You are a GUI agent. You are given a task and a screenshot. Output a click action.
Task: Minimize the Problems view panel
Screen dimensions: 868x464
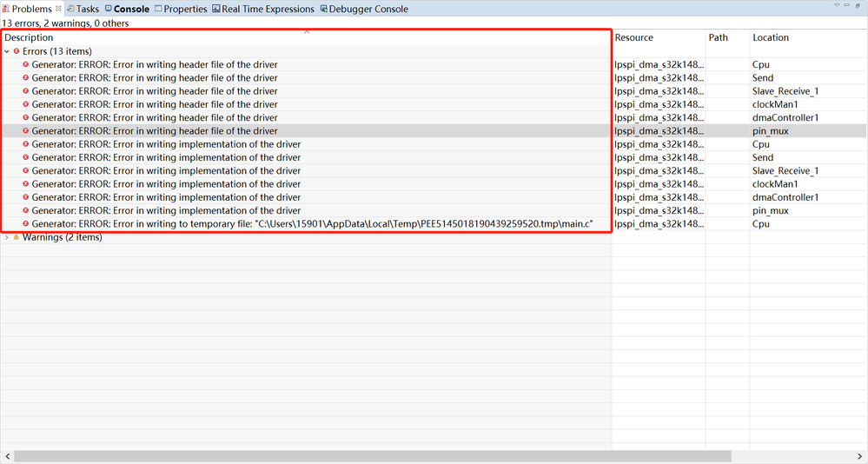847,5
